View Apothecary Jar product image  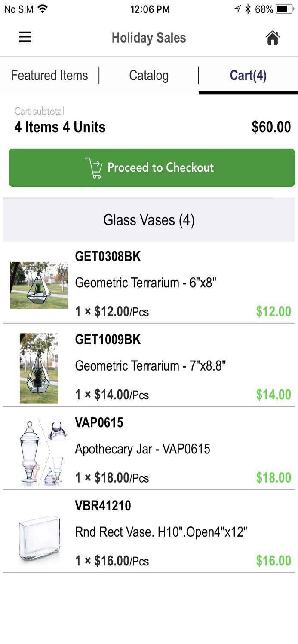click(42, 452)
